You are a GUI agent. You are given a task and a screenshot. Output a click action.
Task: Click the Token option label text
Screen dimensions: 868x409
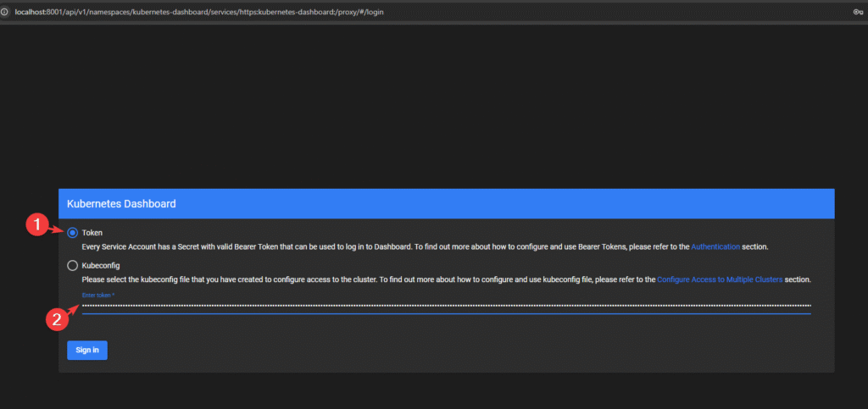pos(92,233)
